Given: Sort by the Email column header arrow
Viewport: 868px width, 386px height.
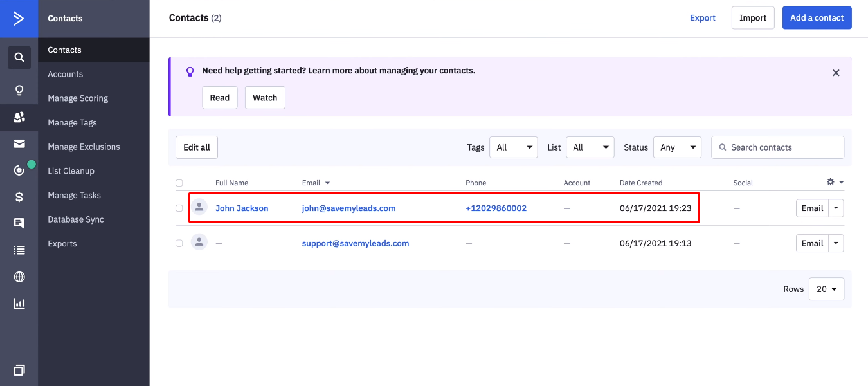Looking at the screenshot, I should (327, 183).
